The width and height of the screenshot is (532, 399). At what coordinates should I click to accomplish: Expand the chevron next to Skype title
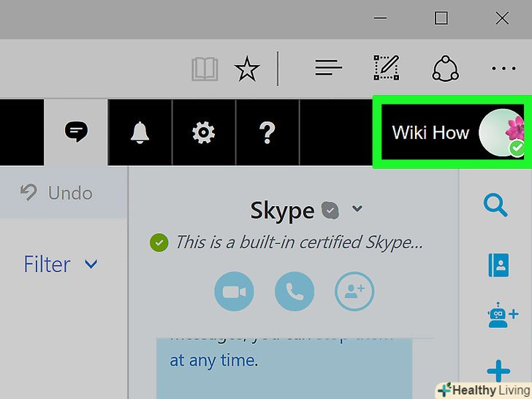point(357,208)
